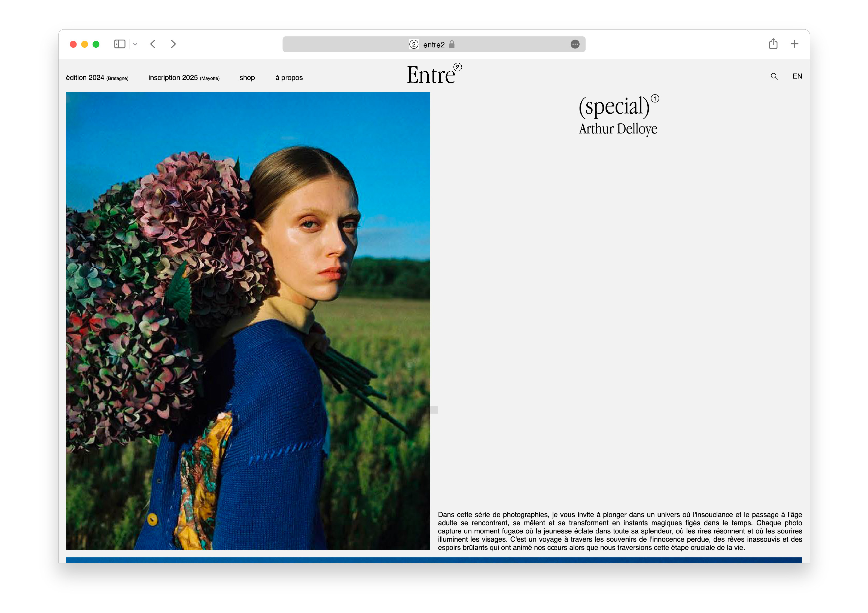
Task: Toggle the Safari sidebar icon
Action: click(120, 44)
